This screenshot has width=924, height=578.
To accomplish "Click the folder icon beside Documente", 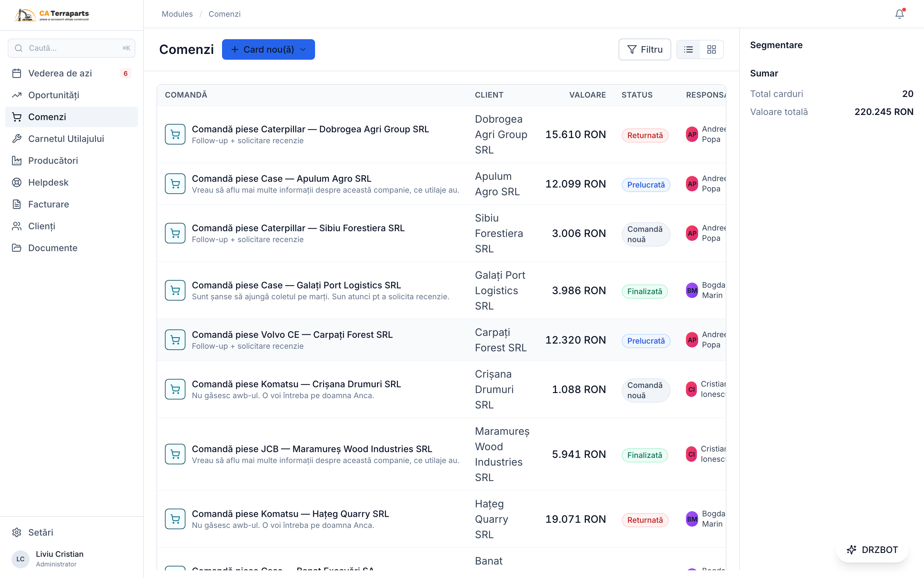I will point(17,247).
